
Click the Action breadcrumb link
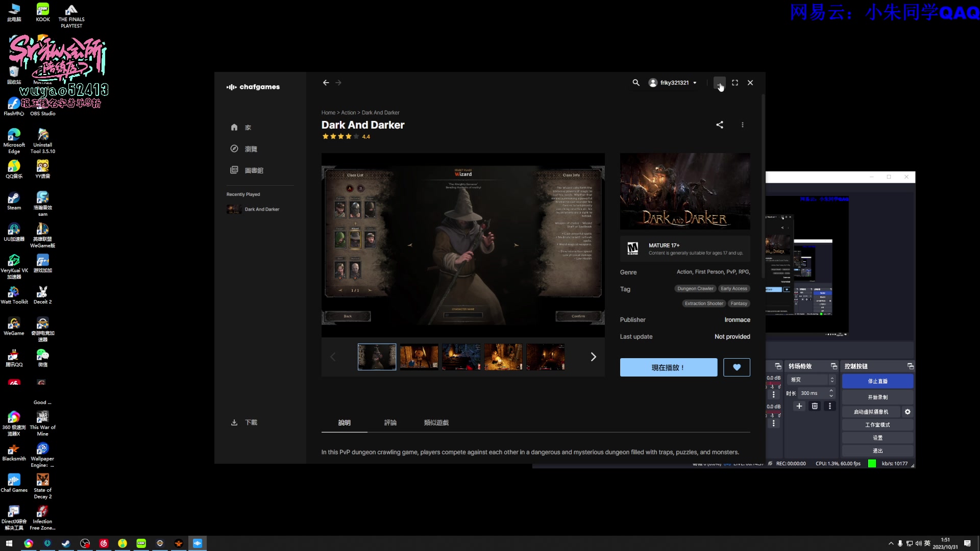349,113
